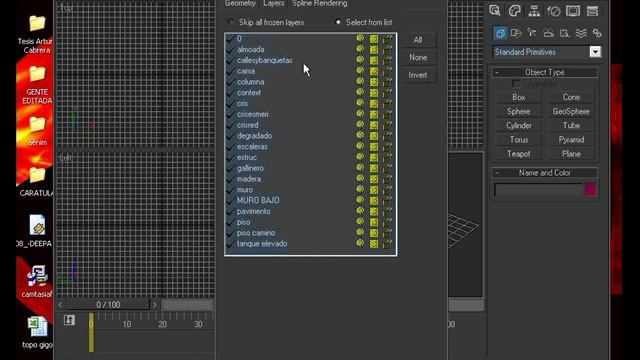Click the GeoSphere primitive button
Viewport: 640px width, 360px height.
pyautogui.click(x=571, y=111)
